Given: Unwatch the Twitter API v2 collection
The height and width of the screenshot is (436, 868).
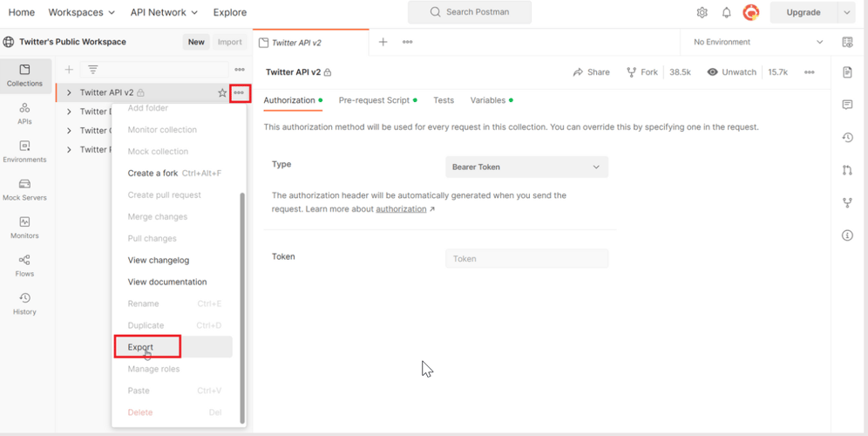Looking at the screenshot, I should (731, 72).
